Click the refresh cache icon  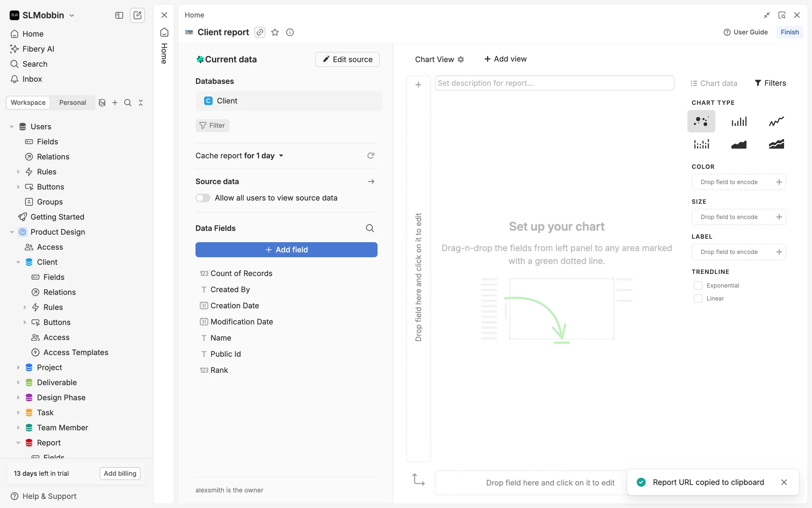click(370, 156)
